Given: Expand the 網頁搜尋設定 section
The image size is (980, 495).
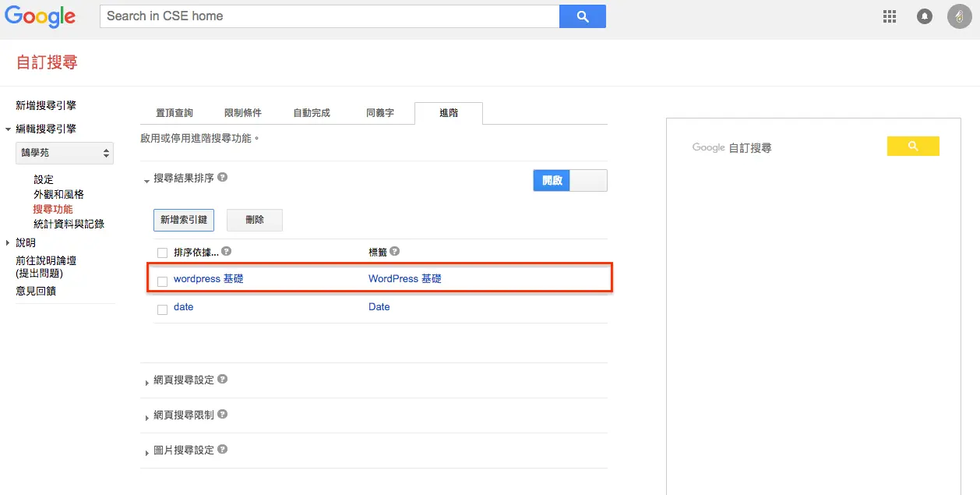Looking at the screenshot, I should (147, 383).
